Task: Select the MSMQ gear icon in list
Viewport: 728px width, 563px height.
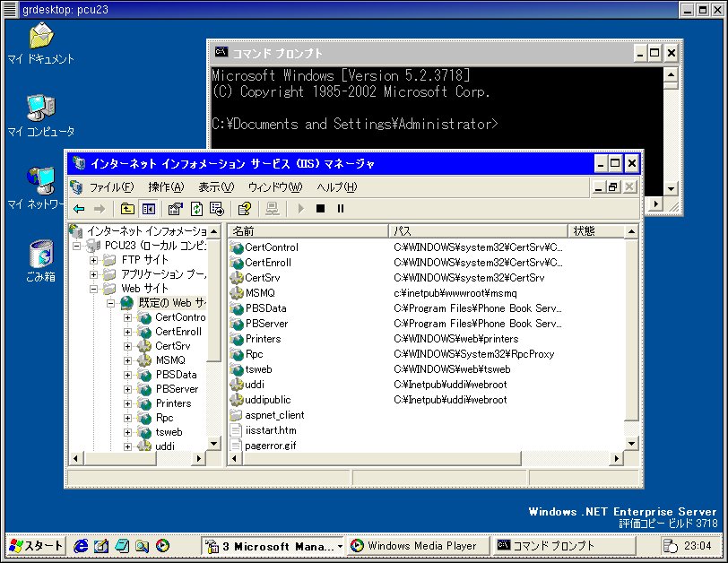Action: pos(237,293)
